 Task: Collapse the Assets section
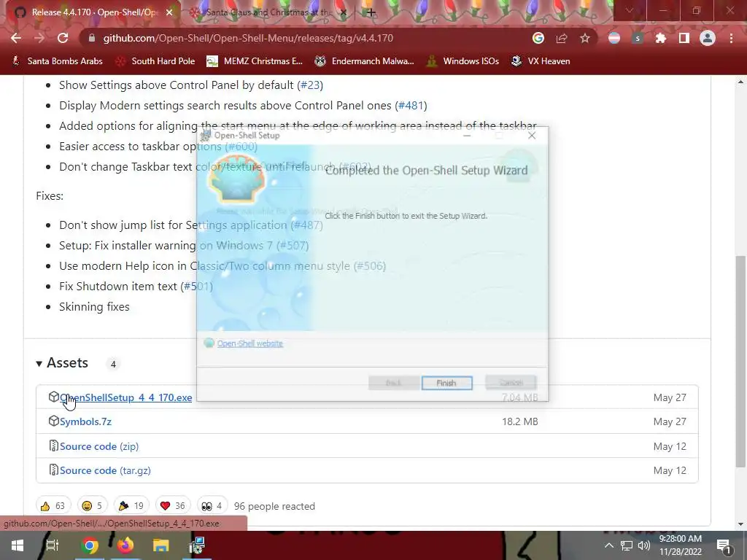tap(62, 363)
